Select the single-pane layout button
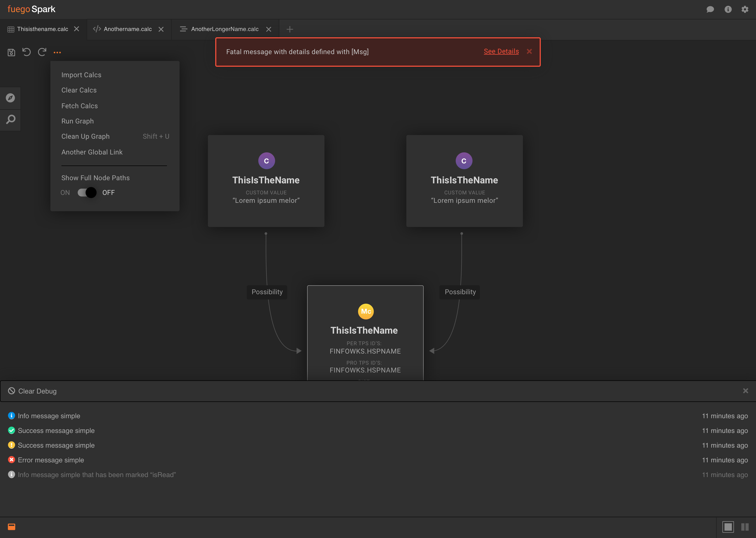 pos(728,527)
